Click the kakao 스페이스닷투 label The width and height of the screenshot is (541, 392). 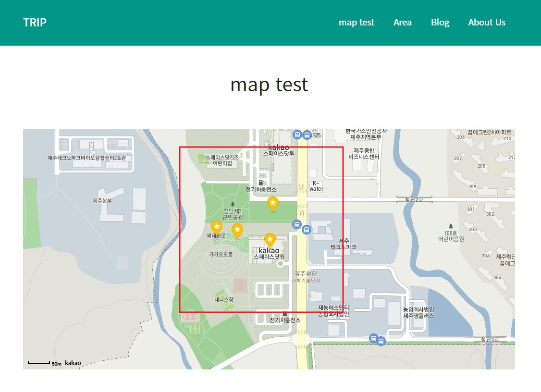coord(279,150)
